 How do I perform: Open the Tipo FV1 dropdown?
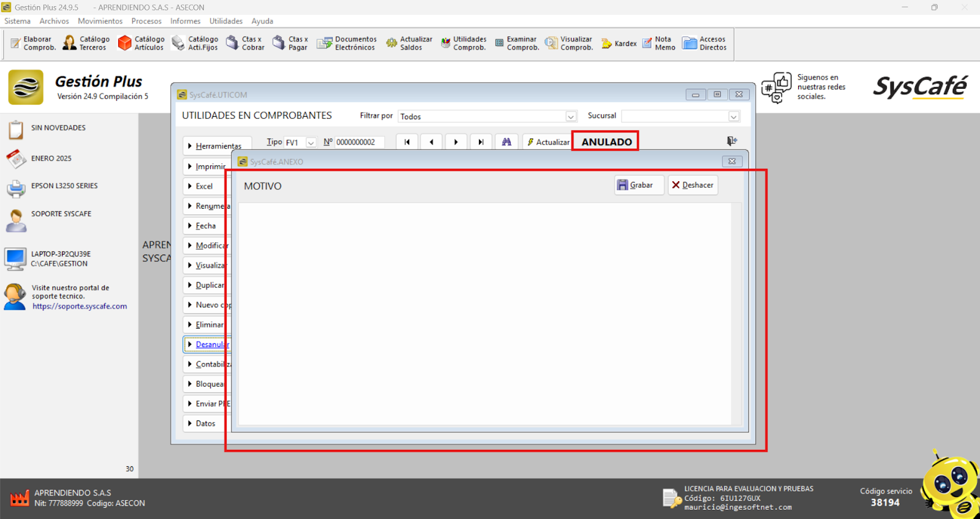coord(311,143)
